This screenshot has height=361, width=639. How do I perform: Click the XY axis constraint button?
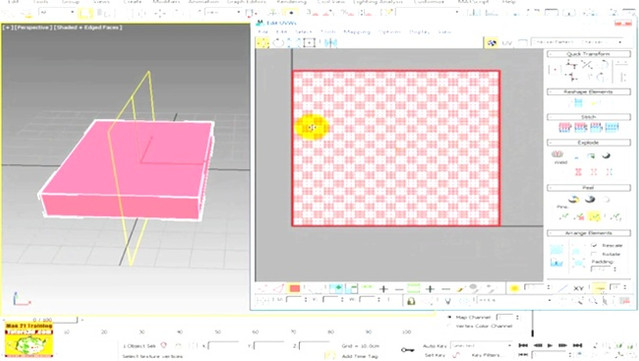tap(579, 288)
